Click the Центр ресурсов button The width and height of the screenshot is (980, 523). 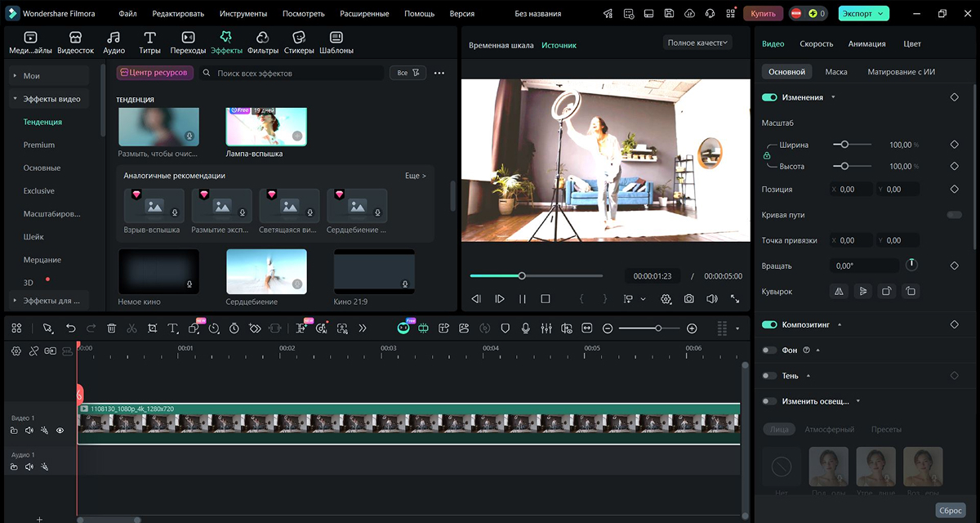coord(155,73)
